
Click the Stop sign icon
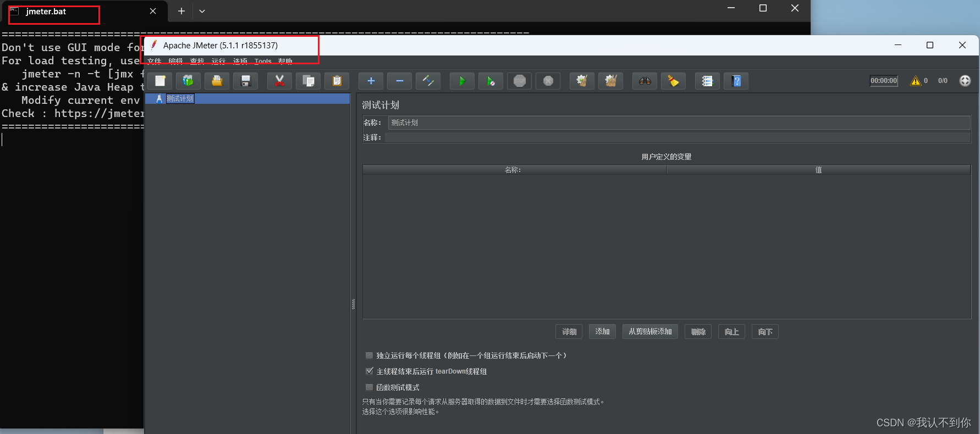[519, 81]
